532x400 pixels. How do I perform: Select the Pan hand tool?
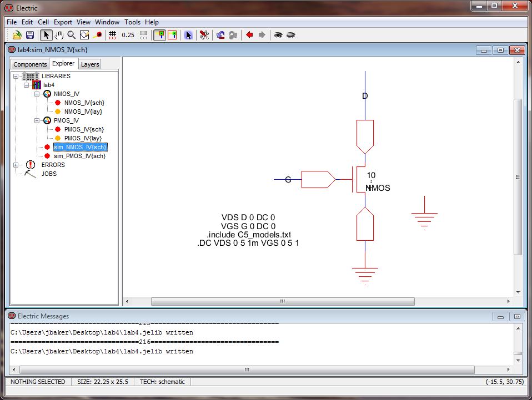[59, 35]
